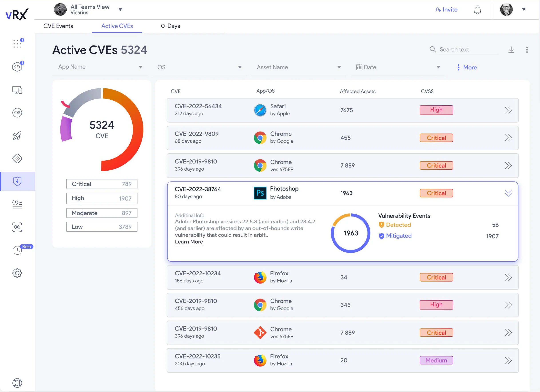This screenshot has width=540, height=392.
Task: Open the Beta history icon
Action: [x=17, y=250]
